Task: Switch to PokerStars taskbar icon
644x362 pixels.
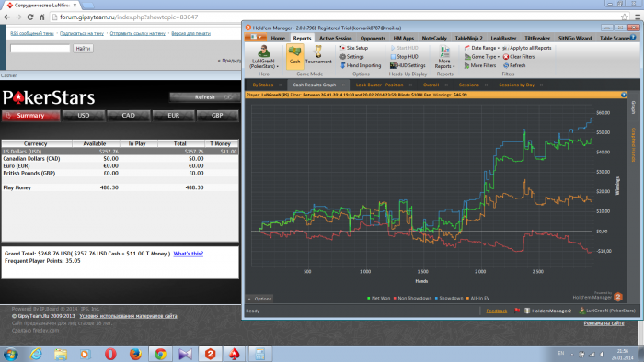Action: [x=234, y=355]
